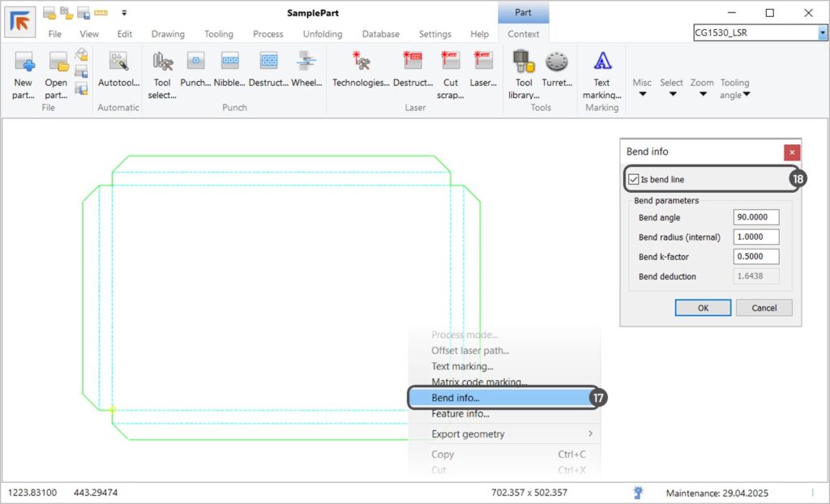Expand the Misc dropdown
Viewport: 830px width, 504px height.
pyautogui.click(x=642, y=88)
